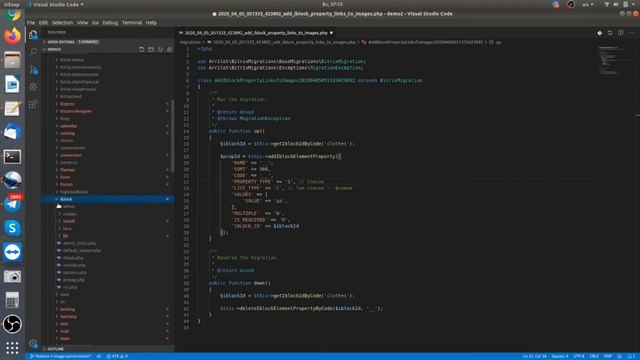Open the Search view in activity bar

[x=33, y=52]
